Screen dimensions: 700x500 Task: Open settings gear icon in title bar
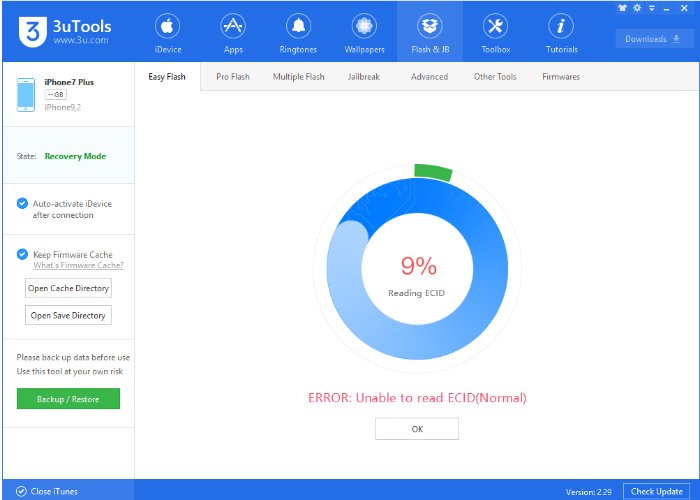(635, 6)
